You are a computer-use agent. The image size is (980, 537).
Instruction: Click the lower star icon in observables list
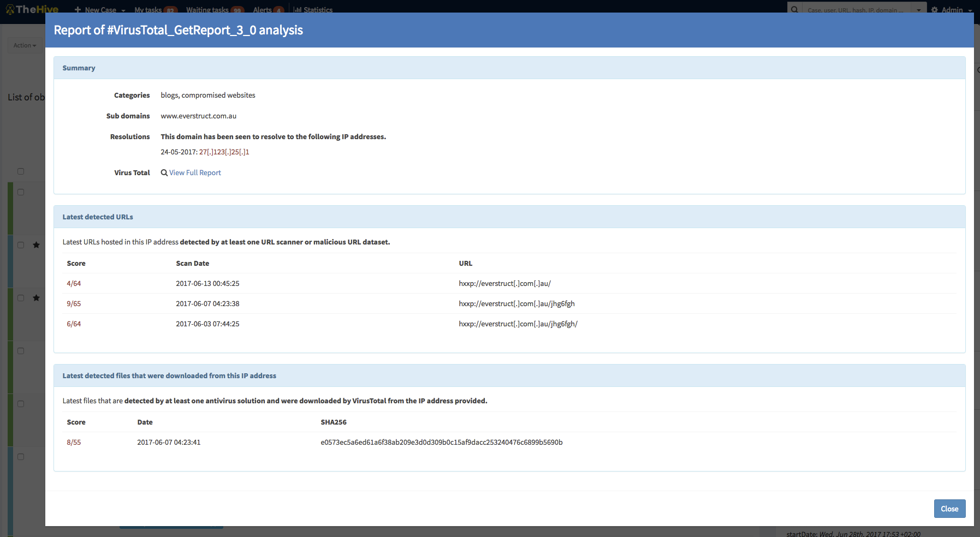point(36,298)
